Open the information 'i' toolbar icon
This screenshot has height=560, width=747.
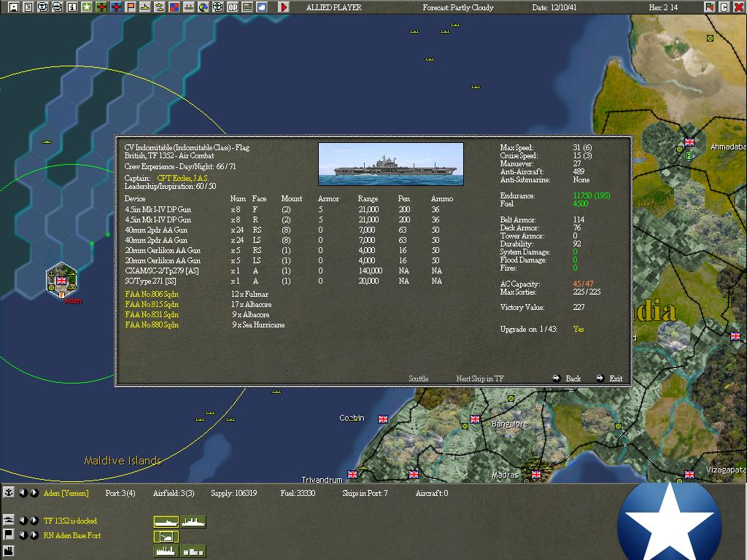pos(71,7)
